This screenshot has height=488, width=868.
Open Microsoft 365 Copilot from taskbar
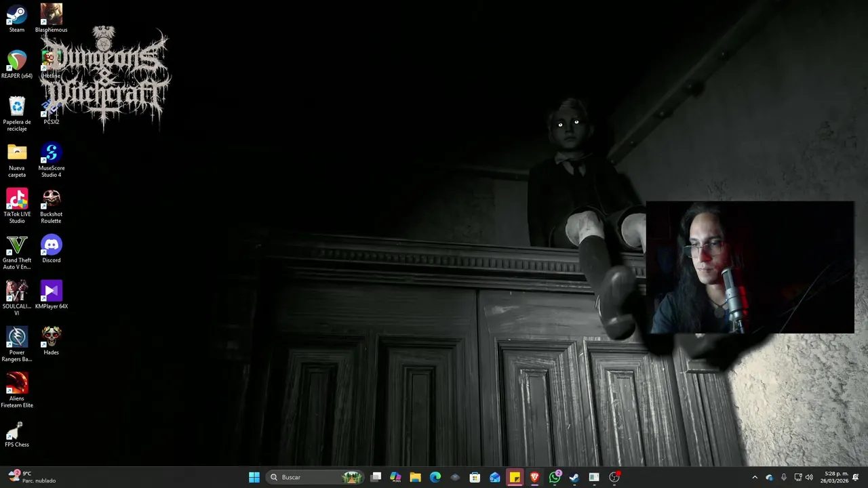coord(396,477)
